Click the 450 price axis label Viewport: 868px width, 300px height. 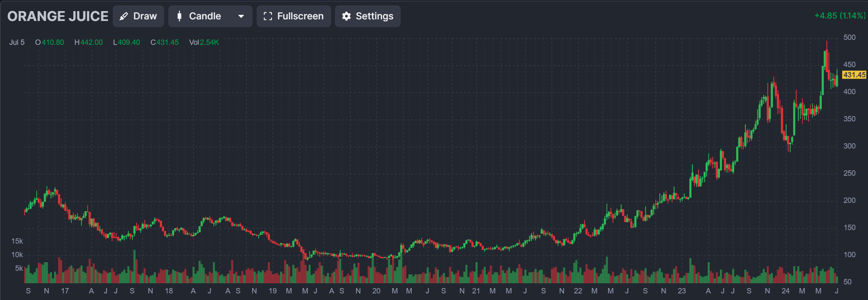click(x=849, y=65)
